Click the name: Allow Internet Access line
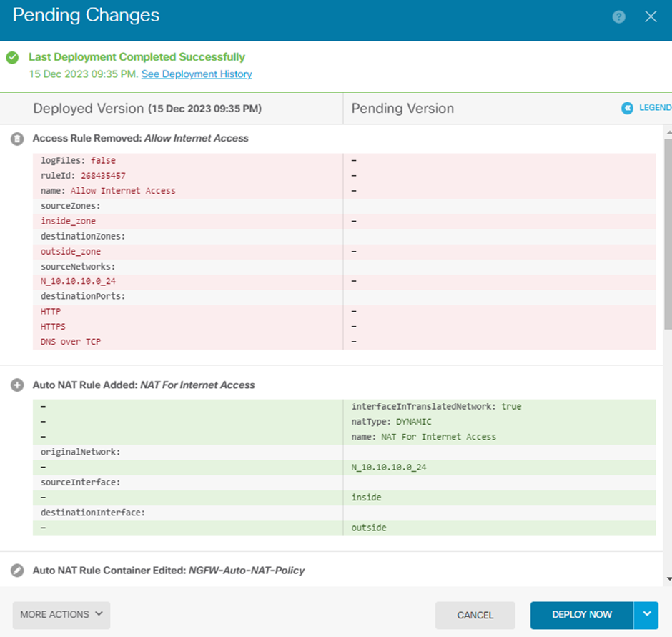This screenshot has height=637, width=672. 108,191
